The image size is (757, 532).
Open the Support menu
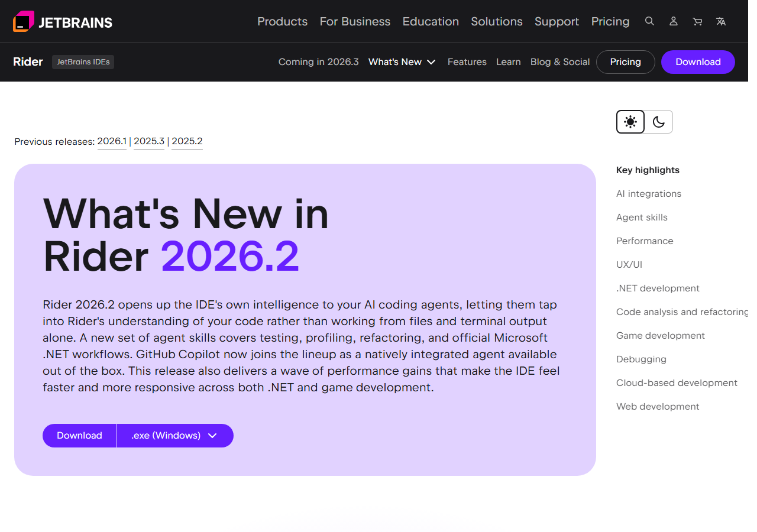tap(557, 22)
